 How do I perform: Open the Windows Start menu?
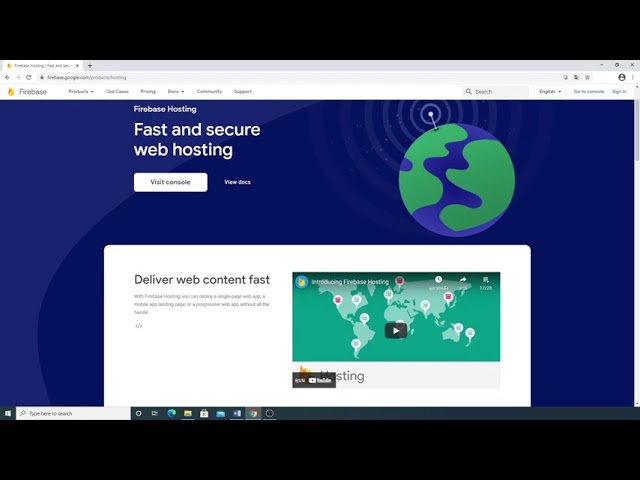pyautogui.click(x=8, y=413)
